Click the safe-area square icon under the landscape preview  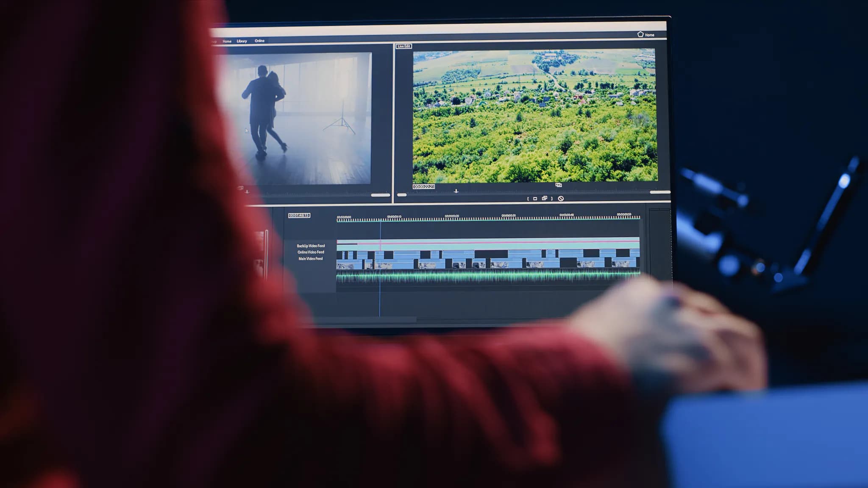click(534, 198)
